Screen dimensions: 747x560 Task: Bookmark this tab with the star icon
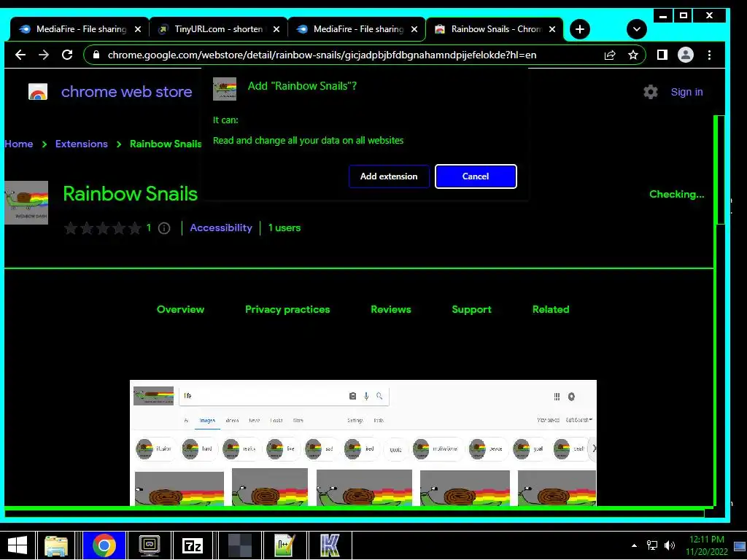click(632, 55)
